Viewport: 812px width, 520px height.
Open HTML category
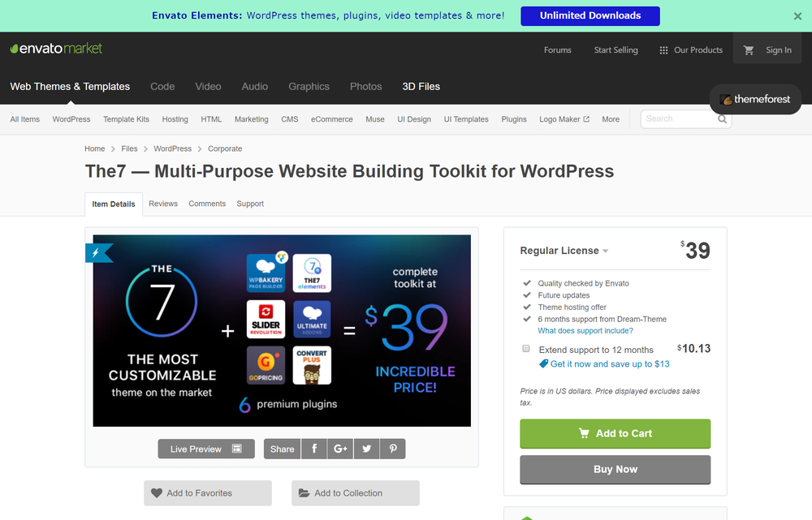211,119
